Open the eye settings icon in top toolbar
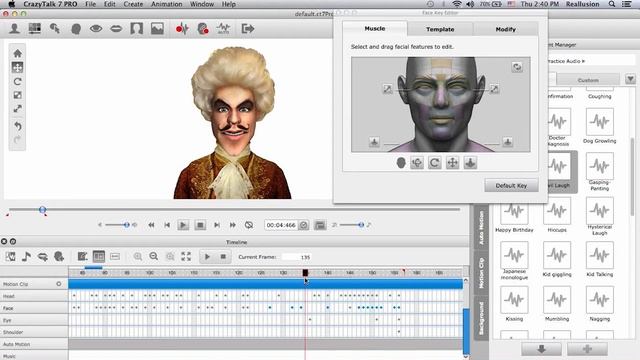 [x=96, y=29]
